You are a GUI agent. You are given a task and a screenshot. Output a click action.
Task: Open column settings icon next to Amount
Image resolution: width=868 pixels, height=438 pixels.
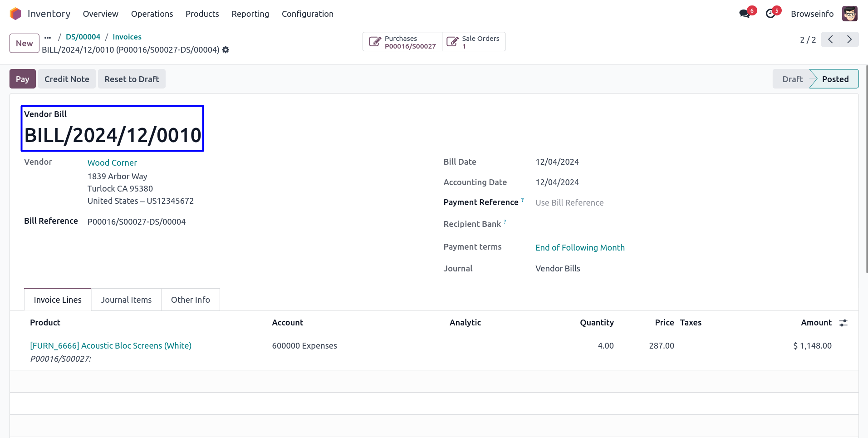pyautogui.click(x=843, y=323)
